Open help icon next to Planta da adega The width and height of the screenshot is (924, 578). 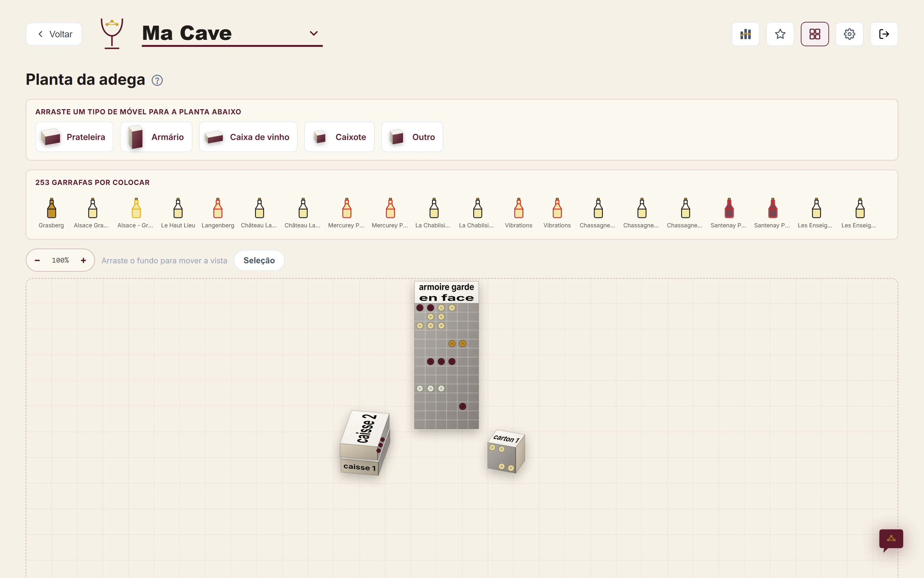[157, 80]
